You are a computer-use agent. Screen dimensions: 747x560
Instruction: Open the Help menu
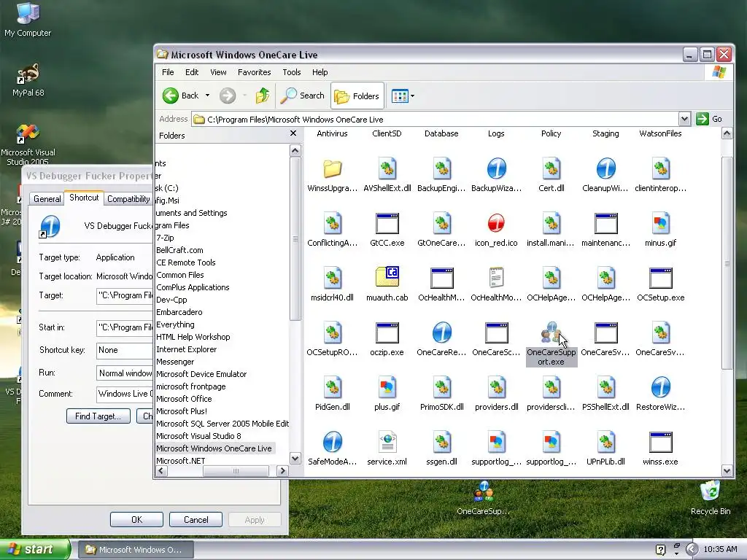(320, 72)
